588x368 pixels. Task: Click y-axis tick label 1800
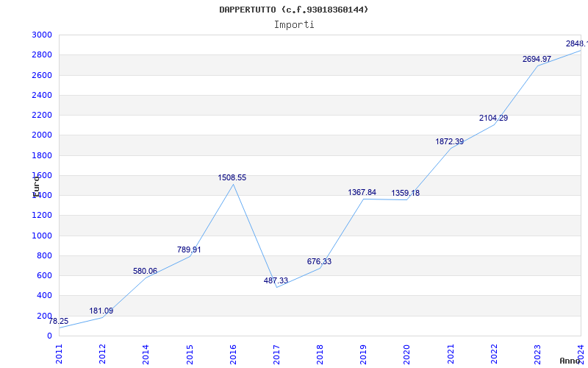pyautogui.click(x=42, y=155)
